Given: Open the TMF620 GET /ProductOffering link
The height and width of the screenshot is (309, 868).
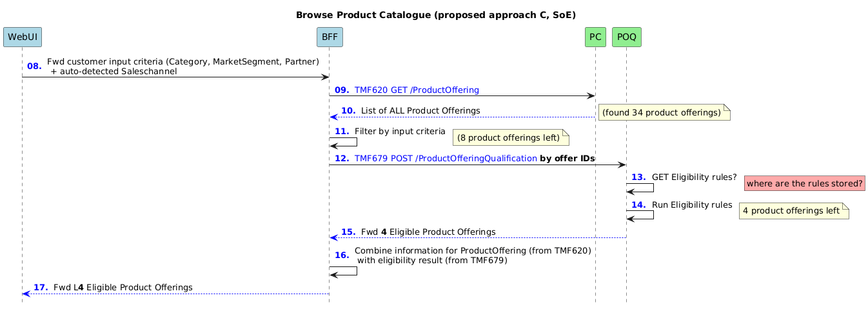Looking at the screenshot, I should [x=417, y=90].
